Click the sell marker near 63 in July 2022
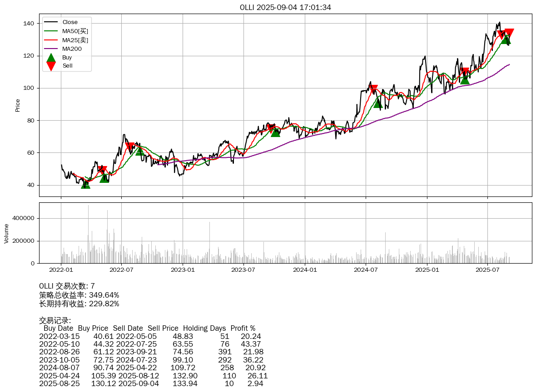 (x=130, y=147)
